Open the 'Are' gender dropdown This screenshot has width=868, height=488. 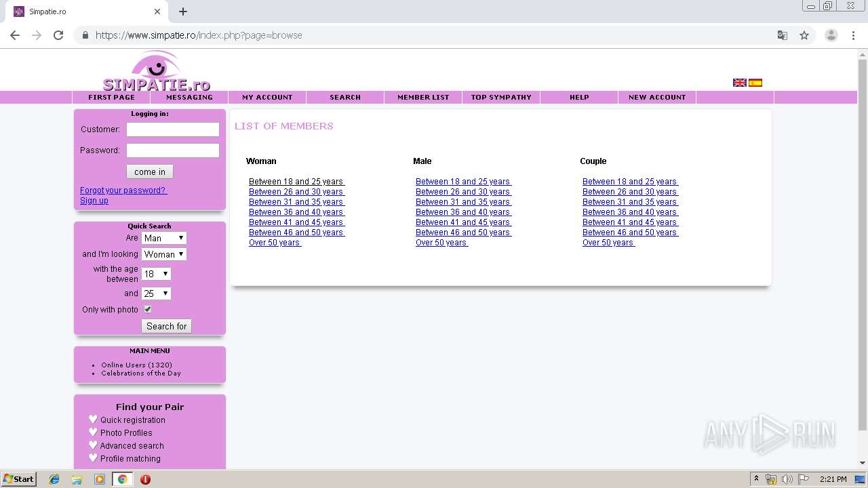pyautogui.click(x=163, y=238)
